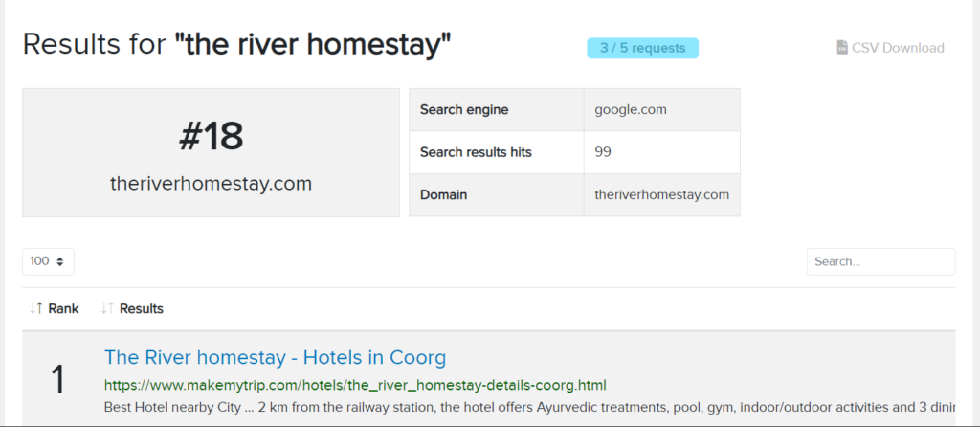Click the Domain row's theriverhomestay.com value

point(661,195)
